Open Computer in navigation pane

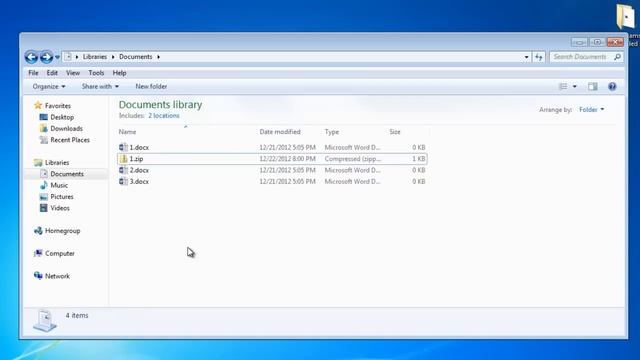pos(60,253)
